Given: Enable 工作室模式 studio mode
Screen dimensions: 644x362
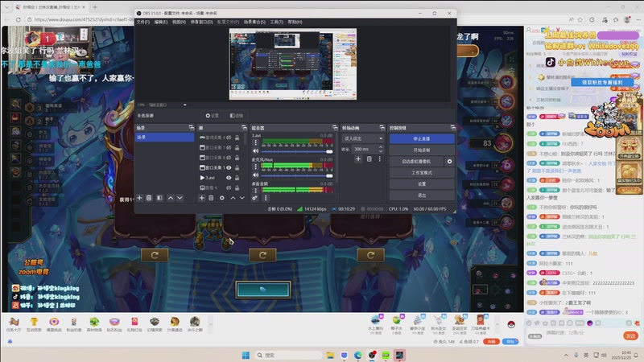Looking at the screenshot, I should tap(422, 173).
